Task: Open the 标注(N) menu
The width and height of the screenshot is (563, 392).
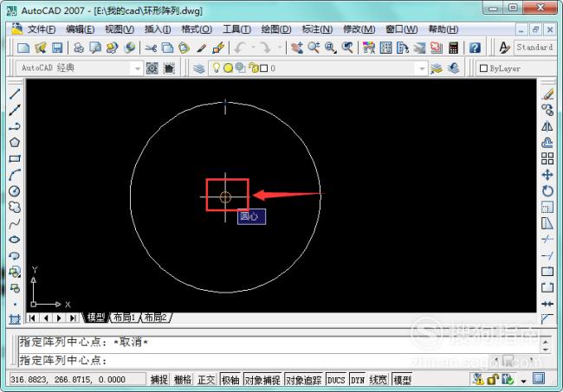Action: (x=317, y=29)
